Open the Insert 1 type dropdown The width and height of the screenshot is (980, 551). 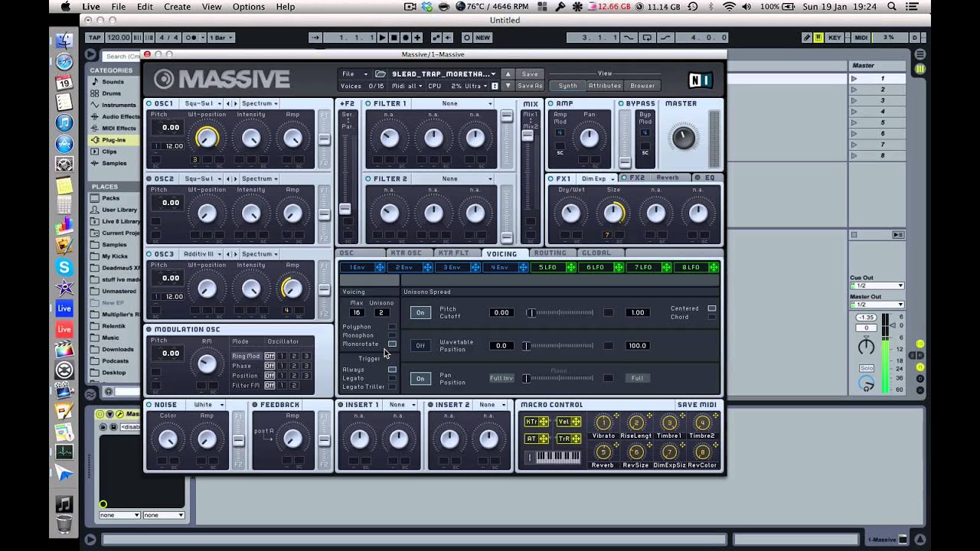[401, 405]
